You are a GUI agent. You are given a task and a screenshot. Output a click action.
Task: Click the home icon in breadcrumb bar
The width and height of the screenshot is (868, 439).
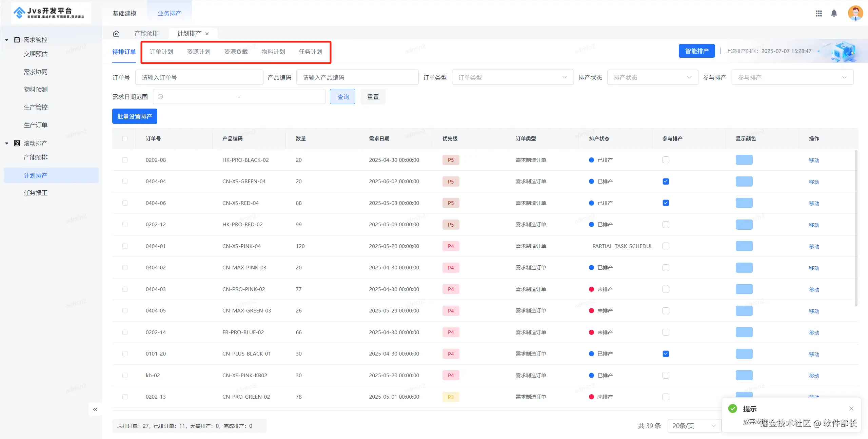tap(116, 34)
